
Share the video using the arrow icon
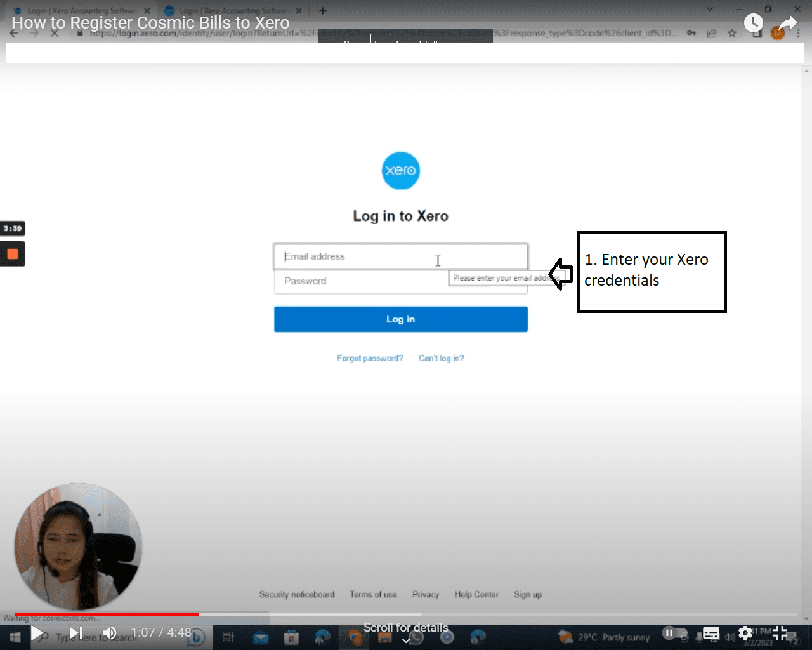click(787, 23)
